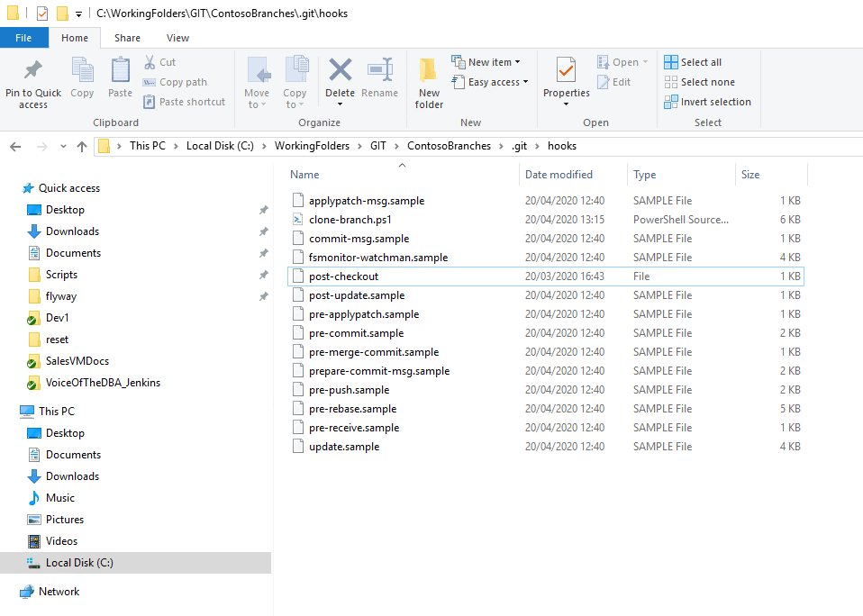Select update.sample file
This screenshot has height=616, width=863.
click(545, 447)
